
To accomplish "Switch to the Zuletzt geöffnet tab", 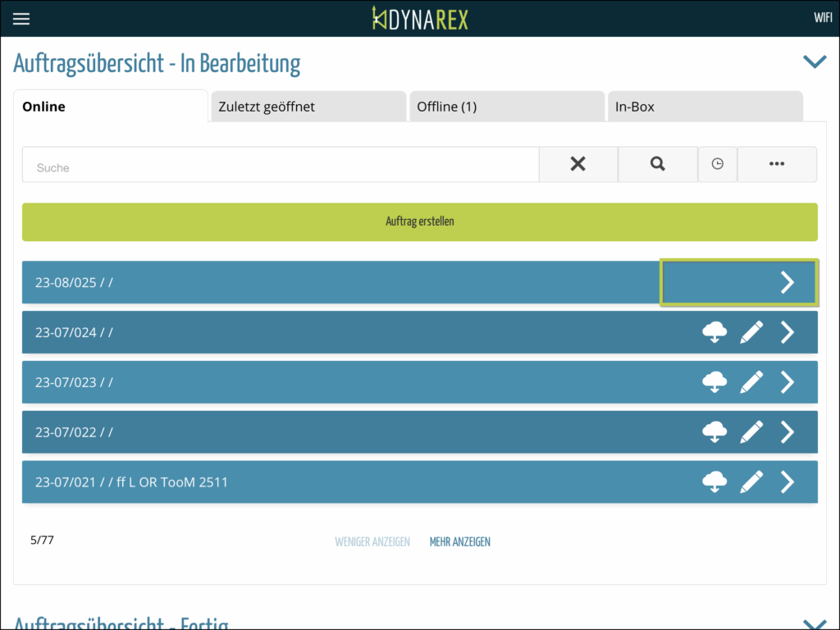I will pos(308,107).
